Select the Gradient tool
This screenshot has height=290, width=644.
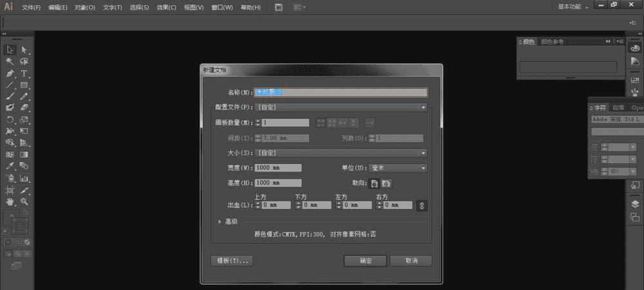[x=24, y=154]
